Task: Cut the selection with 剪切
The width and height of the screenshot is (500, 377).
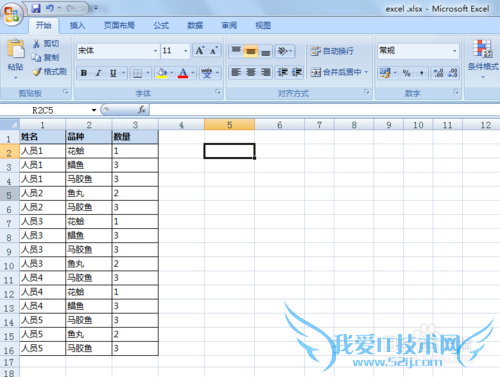Action: pos(46,44)
